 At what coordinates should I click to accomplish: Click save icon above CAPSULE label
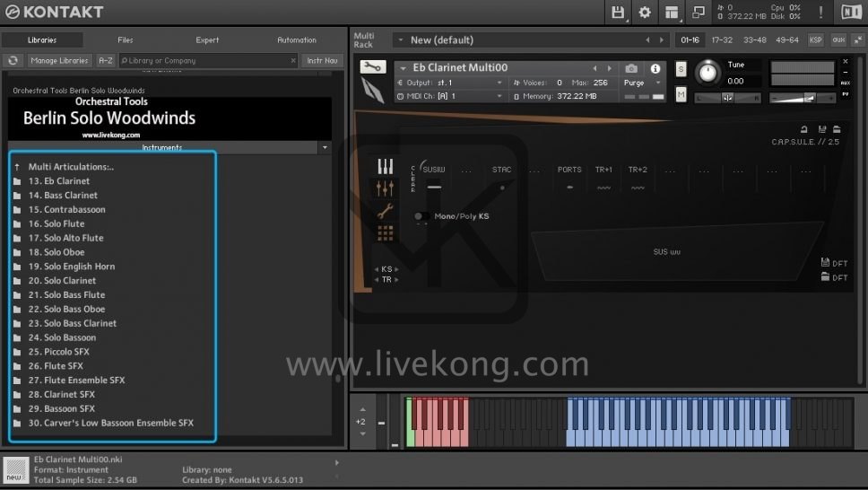822,129
